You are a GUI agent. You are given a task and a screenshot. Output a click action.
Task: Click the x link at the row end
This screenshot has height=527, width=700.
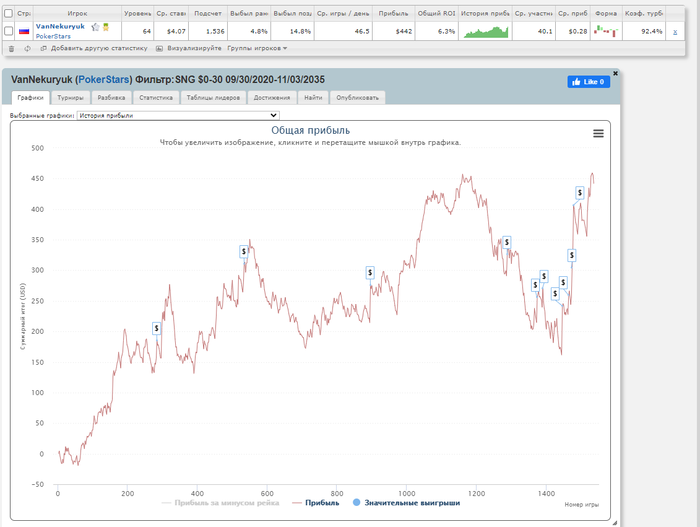(675, 32)
